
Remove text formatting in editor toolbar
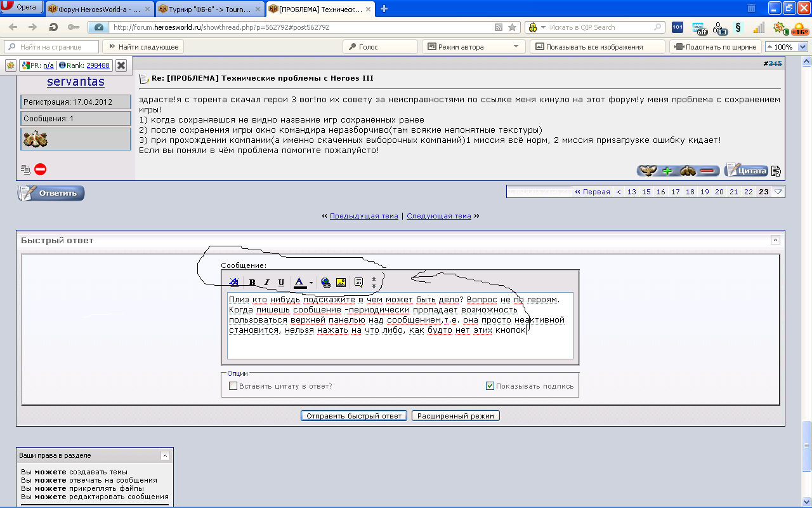tap(234, 283)
